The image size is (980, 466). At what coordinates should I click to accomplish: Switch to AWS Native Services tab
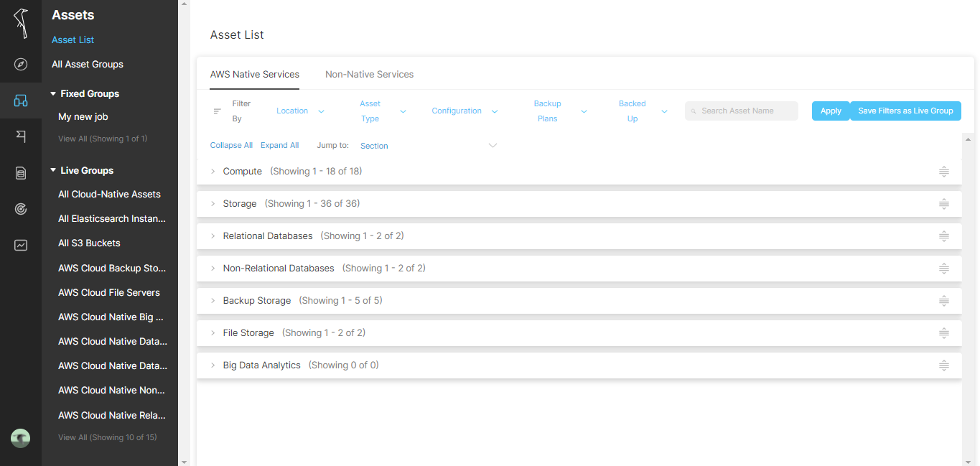coord(255,75)
